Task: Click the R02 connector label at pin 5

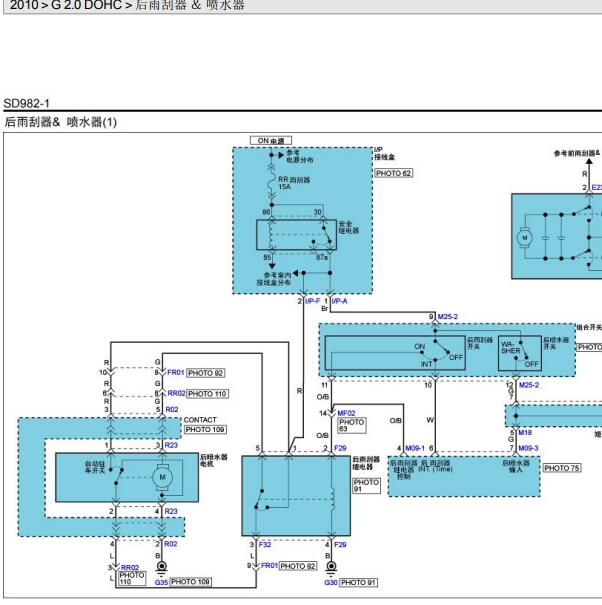Action: point(172,409)
